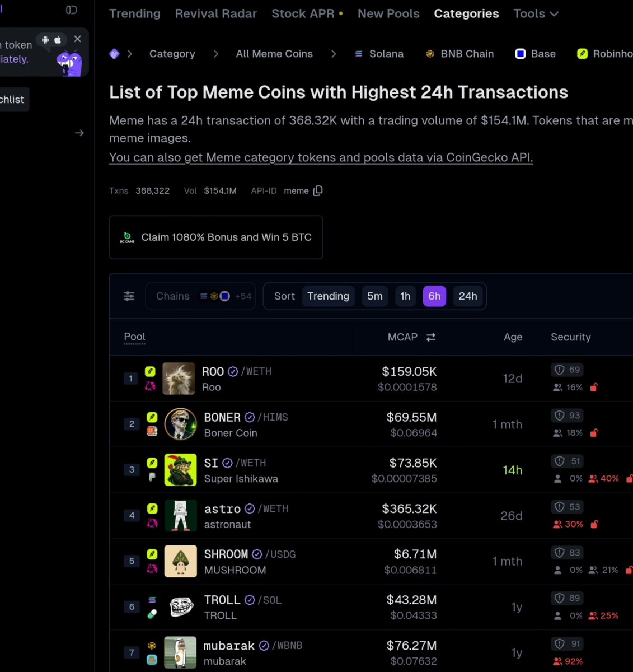Click the sidebar right arrow icon
The width and height of the screenshot is (633, 672).
point(79,133)
